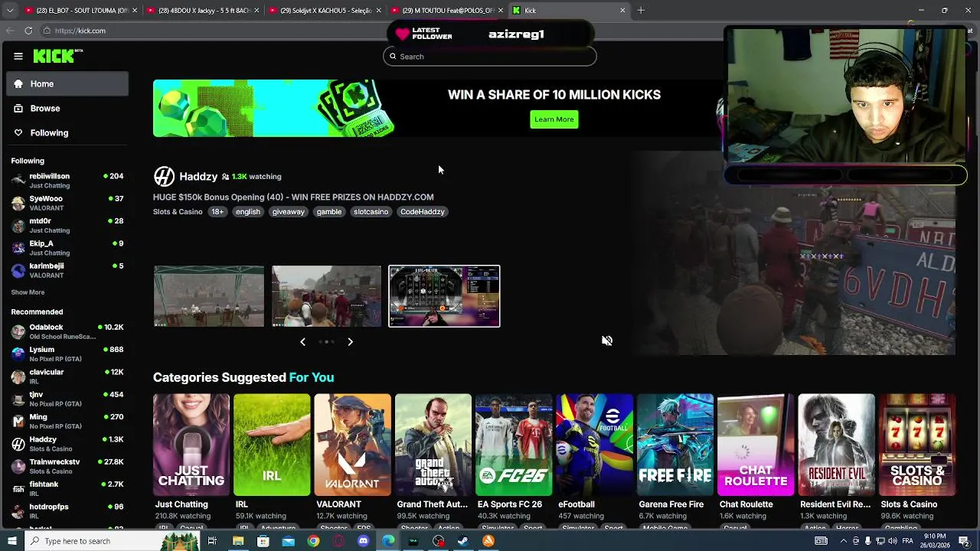Open Google Chrome from the taskbar
This screenshot has width=980, height=551.
[x=313, y=541]
